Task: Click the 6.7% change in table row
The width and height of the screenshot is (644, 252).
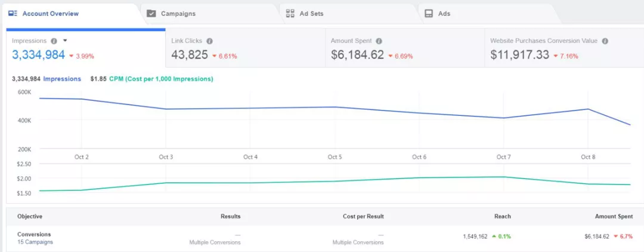Action: (x=623, y=236)
